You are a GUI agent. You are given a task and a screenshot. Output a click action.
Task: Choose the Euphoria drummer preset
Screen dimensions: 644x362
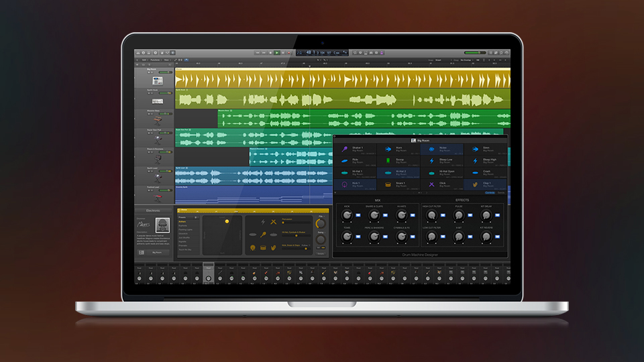tap(182, 226)
